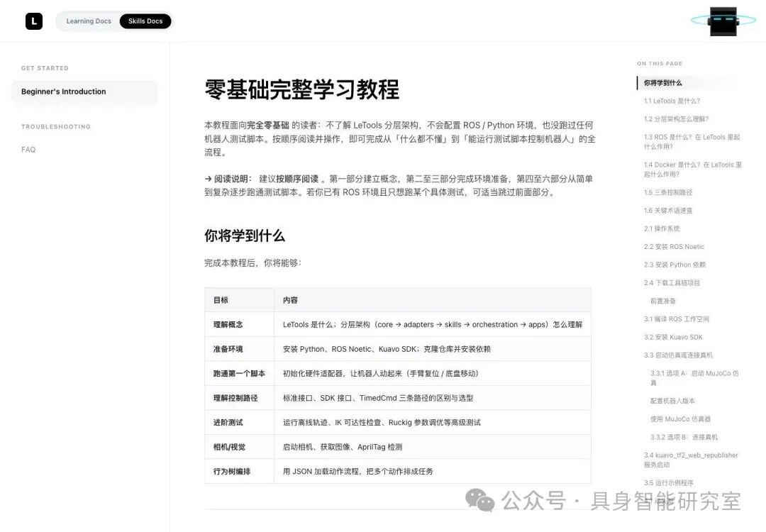The width and height of the screenshot is (766, 532).
Task: Click the cell listing core → adapters → skills
Action: 433,325
